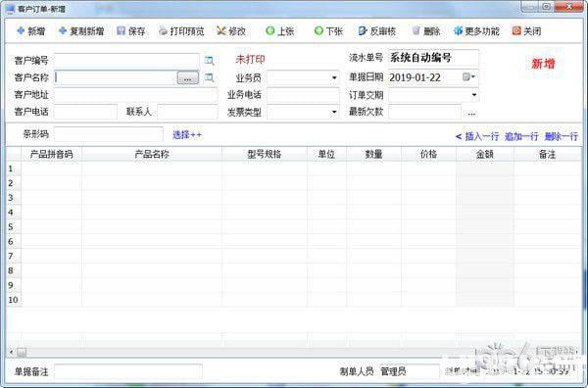Click the 新增 toolbar button

tap(31, 31)
